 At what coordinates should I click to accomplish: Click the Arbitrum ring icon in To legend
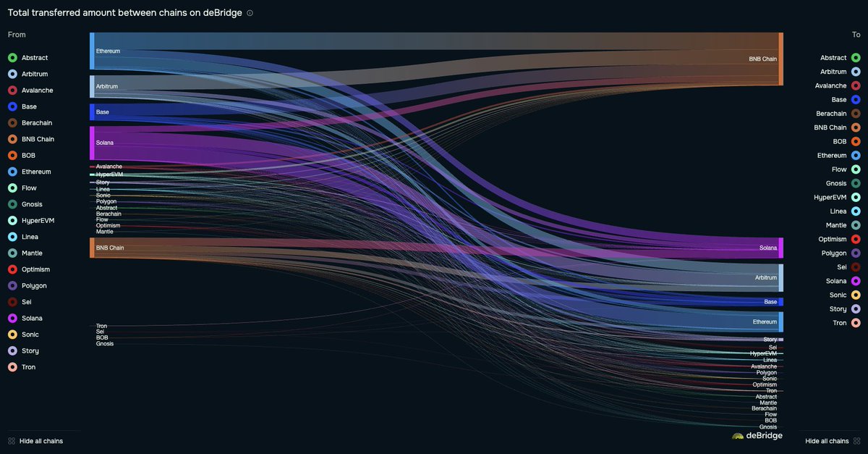(856, 72)
